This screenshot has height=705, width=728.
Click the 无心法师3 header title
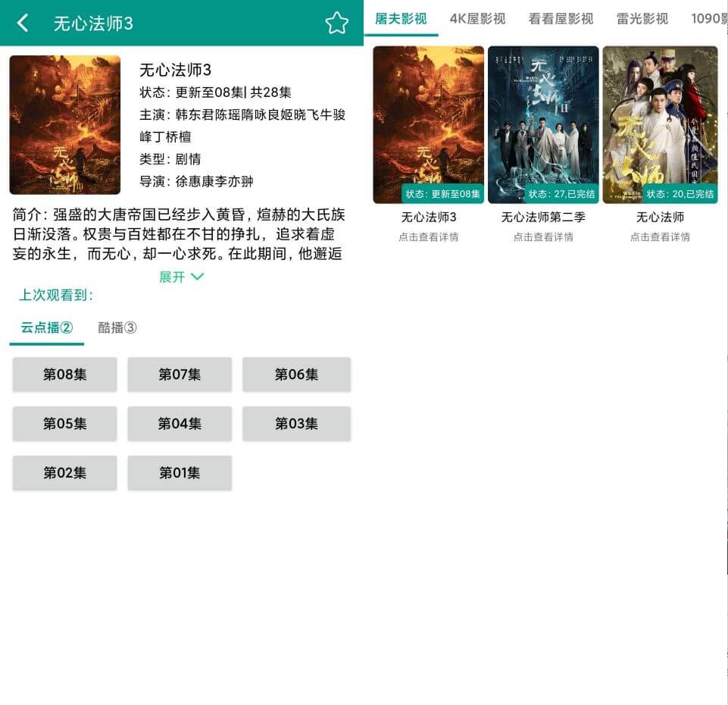pyautogui.click(x=93, y=23)
